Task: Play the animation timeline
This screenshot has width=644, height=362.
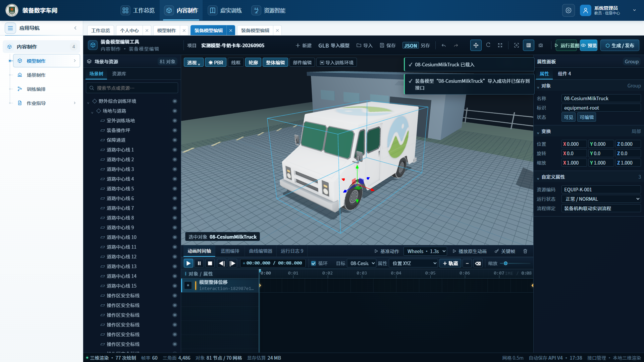Action: click(189, 263)
